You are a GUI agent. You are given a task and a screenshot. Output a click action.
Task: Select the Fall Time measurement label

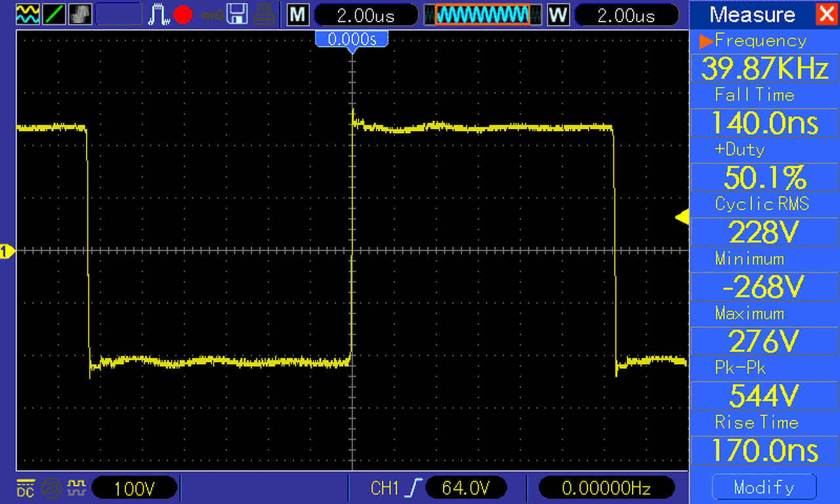[x=755, y=95]
